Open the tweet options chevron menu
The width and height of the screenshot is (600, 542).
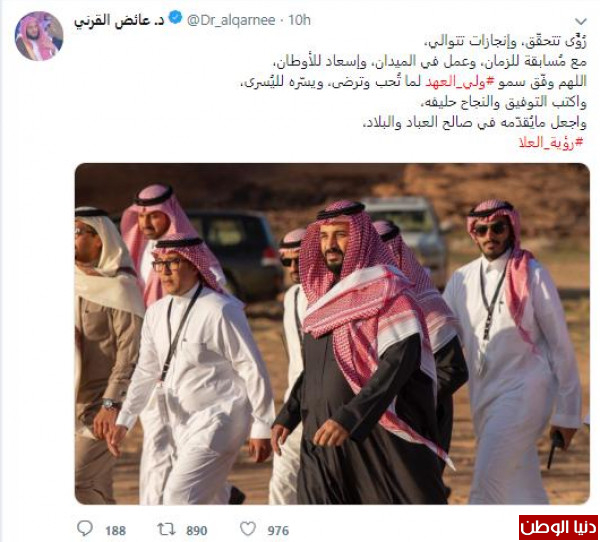coord(581,21)
